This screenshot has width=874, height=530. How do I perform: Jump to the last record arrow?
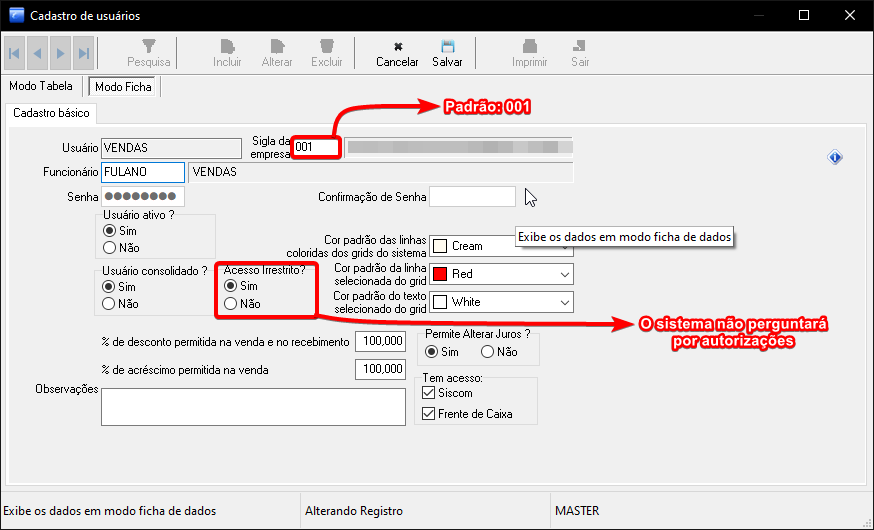point(84,53)
